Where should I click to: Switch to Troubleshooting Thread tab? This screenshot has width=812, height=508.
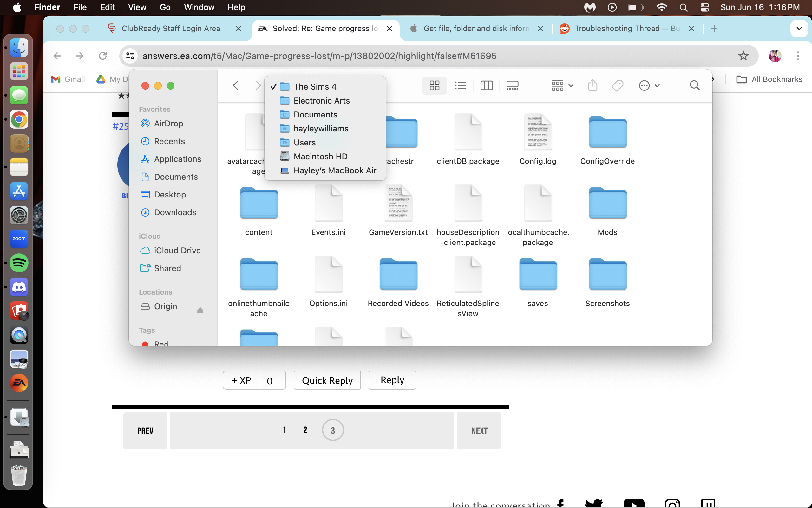coord(627,29)
